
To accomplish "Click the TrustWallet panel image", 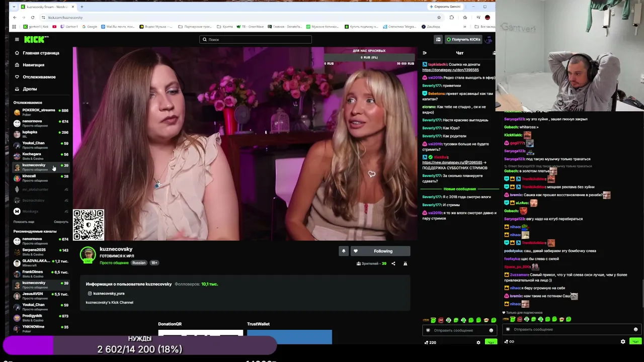I will tap(289, 337).
